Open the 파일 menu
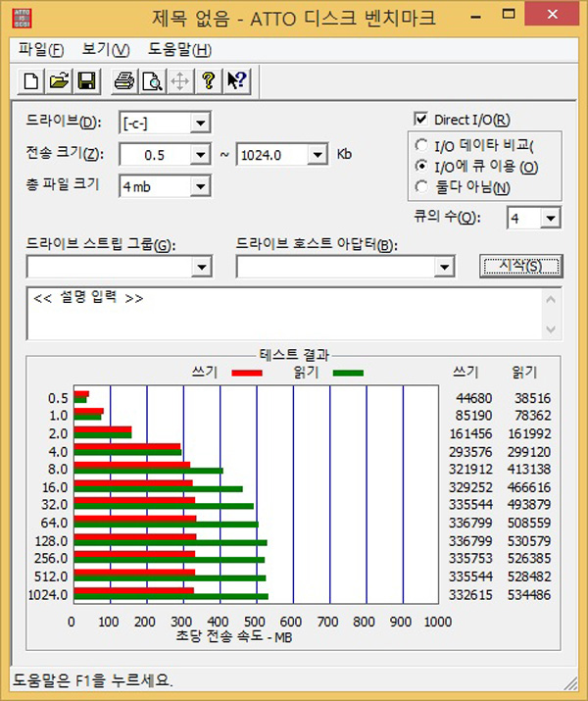The height and width of the screenshot is (701, 588). click(40, 50)
